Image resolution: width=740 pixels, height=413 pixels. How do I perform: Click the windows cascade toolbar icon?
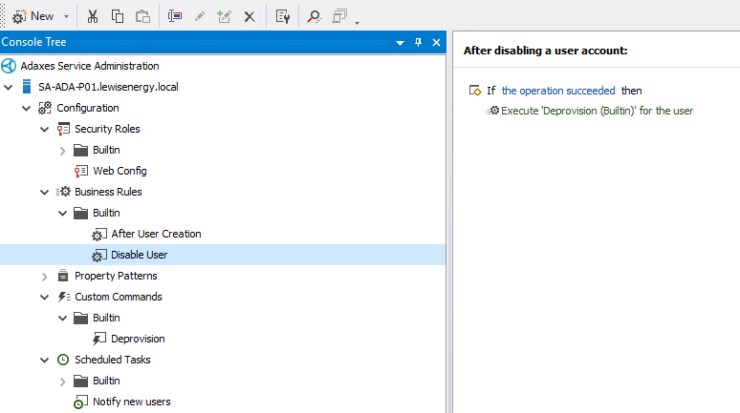click(339, 17)
